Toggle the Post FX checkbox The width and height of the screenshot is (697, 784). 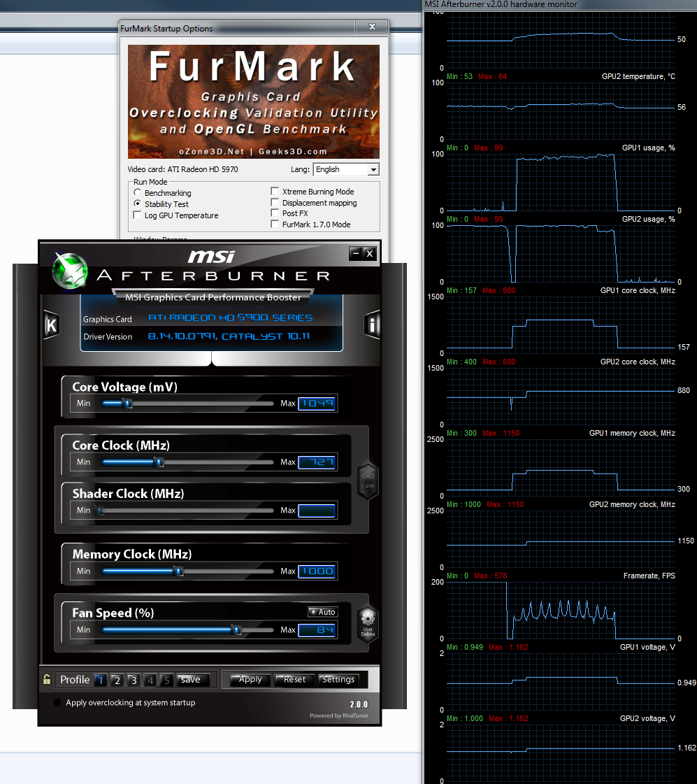tap(275, 213)
